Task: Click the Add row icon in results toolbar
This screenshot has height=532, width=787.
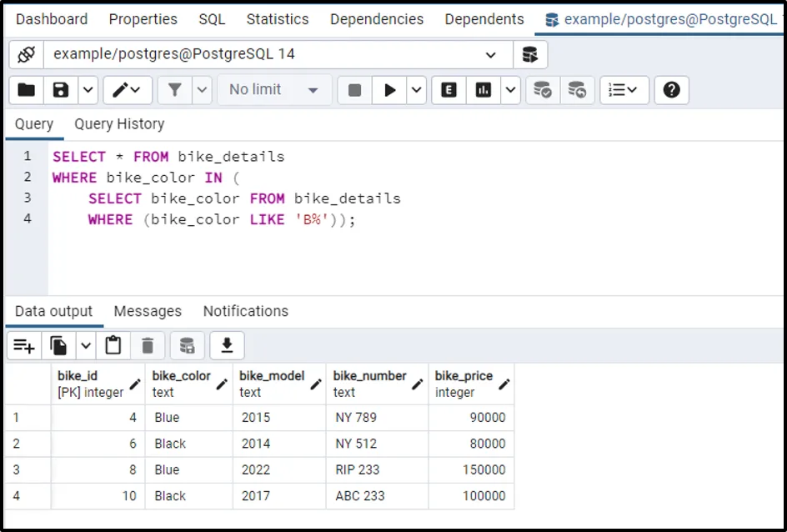Action: [x=24, y=345]
